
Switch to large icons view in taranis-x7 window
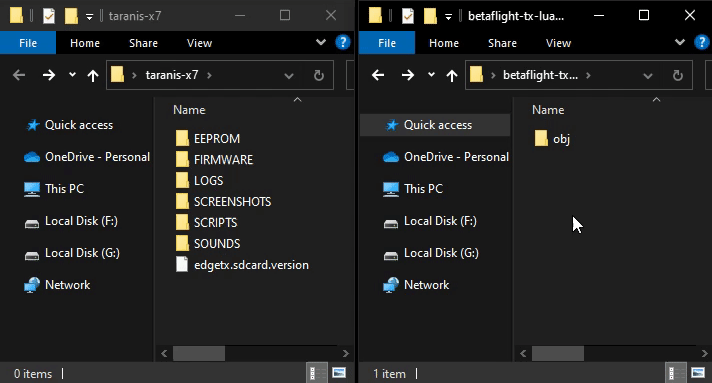click(339, 373)
